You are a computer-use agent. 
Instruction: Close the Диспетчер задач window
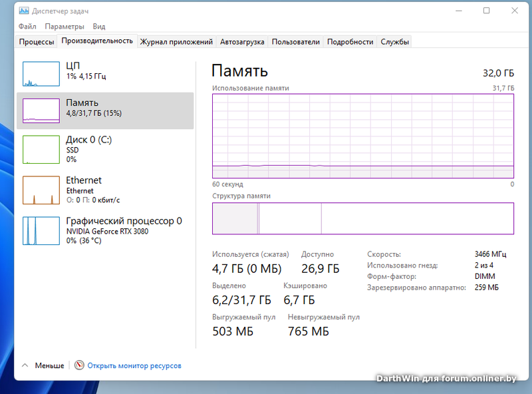point(514,11)
